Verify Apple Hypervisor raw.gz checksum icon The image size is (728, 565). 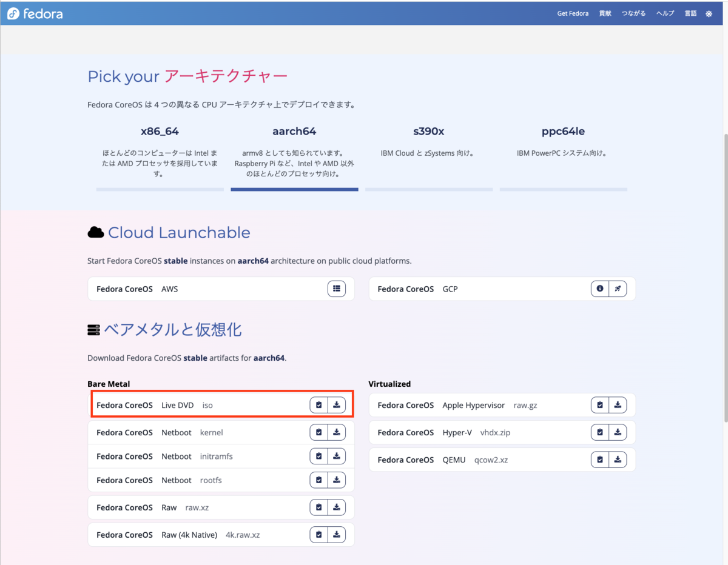[600, 405]
